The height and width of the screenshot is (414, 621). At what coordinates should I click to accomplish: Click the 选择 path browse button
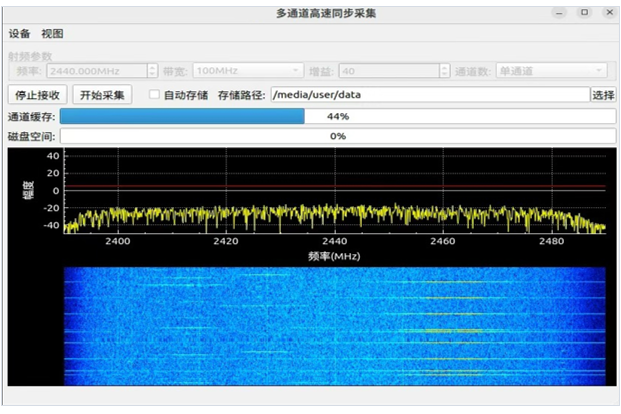(603, 95)
